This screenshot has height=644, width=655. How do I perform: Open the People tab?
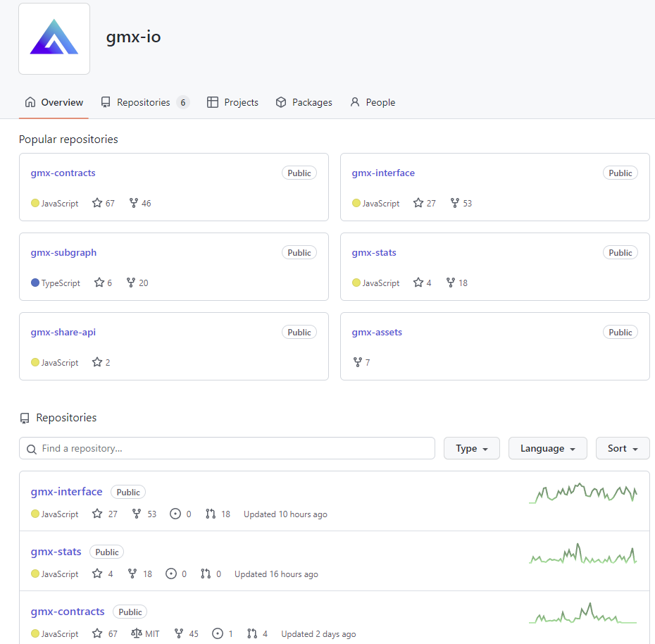(x=373, y=102)
